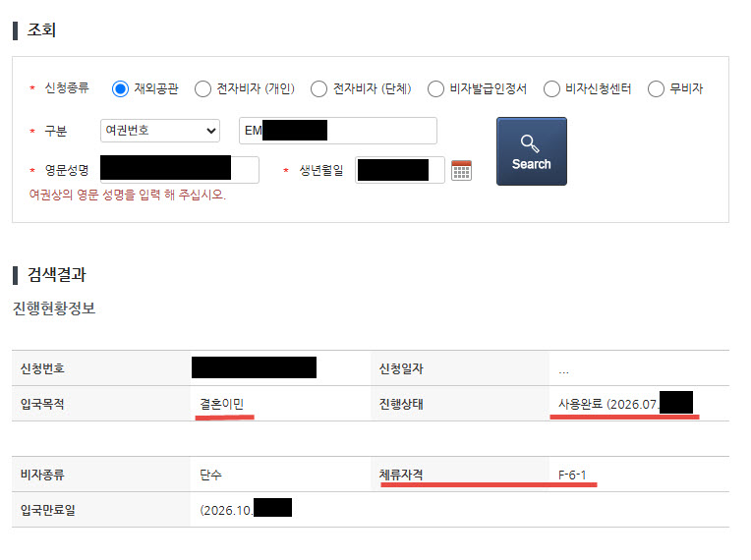Click the 체류자격 label cell
751x560 pixels.
[x=460, y=475]
